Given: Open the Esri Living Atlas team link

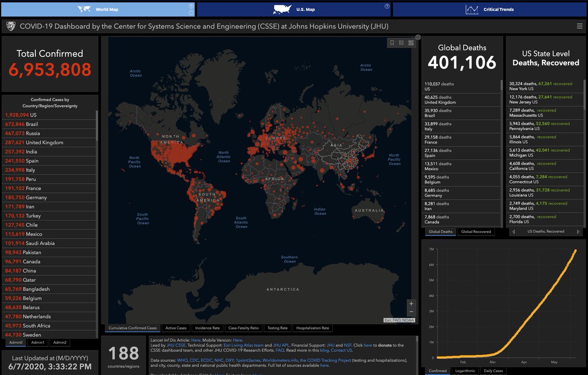Looking at the screenshot, I should pos(244,345).
